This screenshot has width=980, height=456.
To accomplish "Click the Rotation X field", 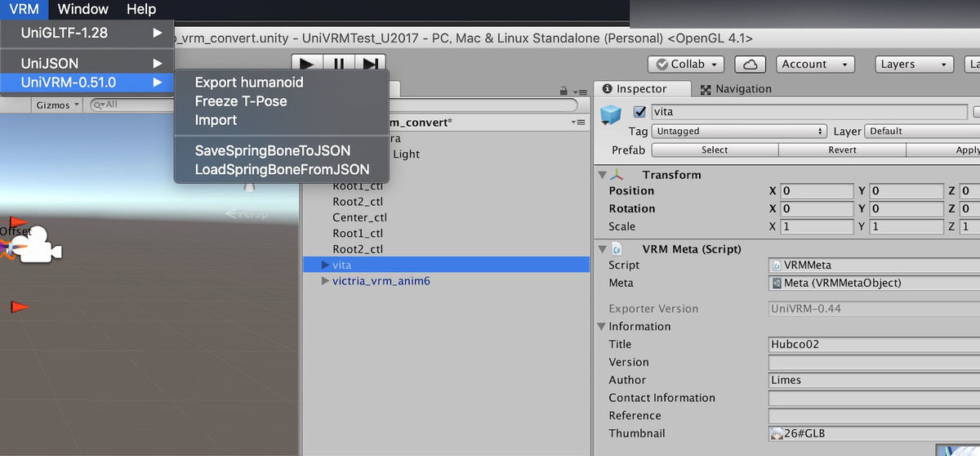I will (x=817, y=208).
